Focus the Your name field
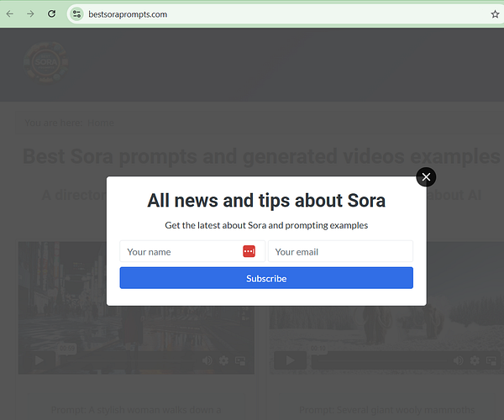The height and width of the screenshot is (420, 504). [192, 251]
